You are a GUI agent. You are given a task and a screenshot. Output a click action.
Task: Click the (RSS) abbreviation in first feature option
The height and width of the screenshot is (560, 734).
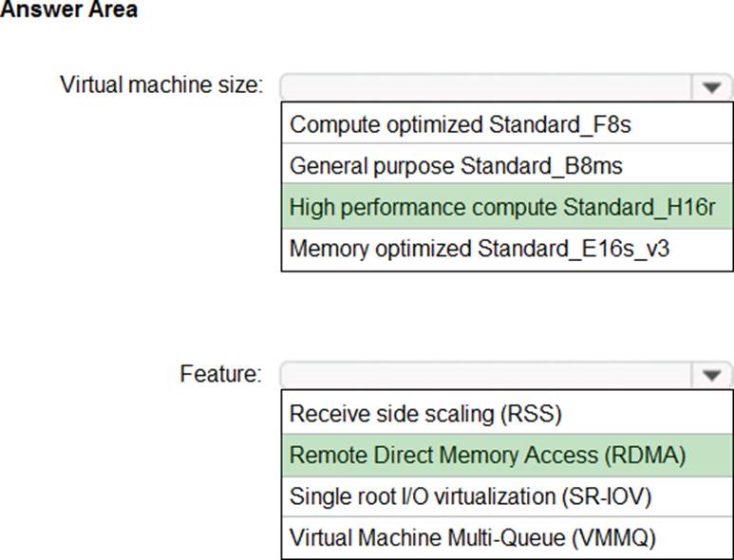(532, 414)
